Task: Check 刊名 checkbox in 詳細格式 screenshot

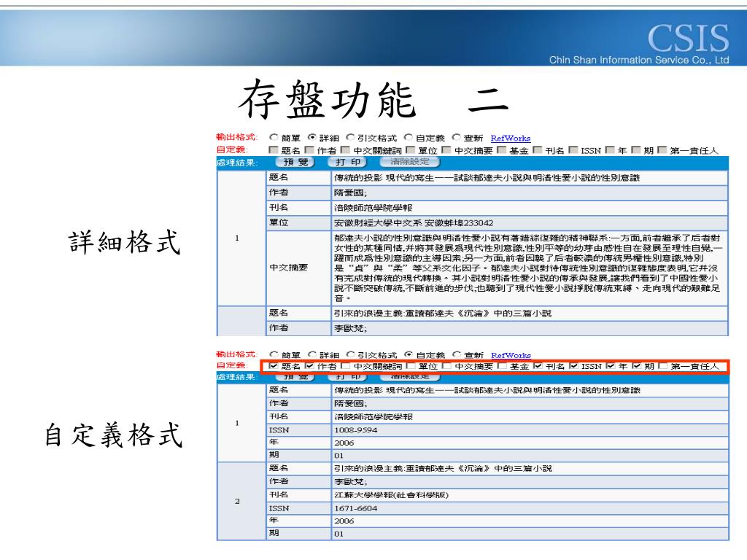Action: coord(537,150)
